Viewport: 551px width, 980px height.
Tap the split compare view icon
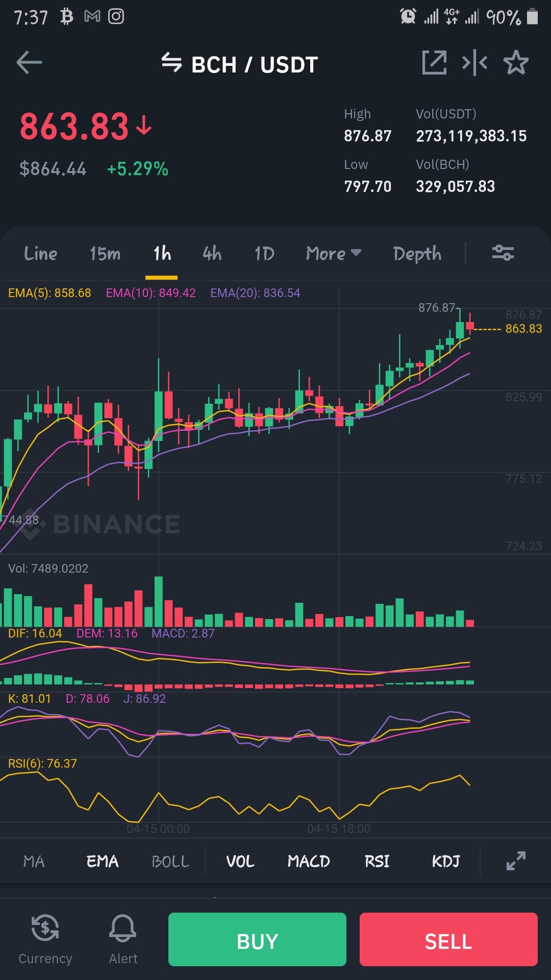[474, 63]
